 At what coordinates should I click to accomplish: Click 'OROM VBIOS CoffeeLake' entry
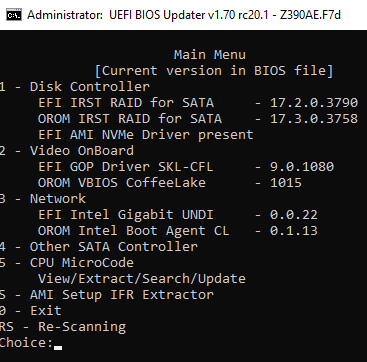click(122, 183)
